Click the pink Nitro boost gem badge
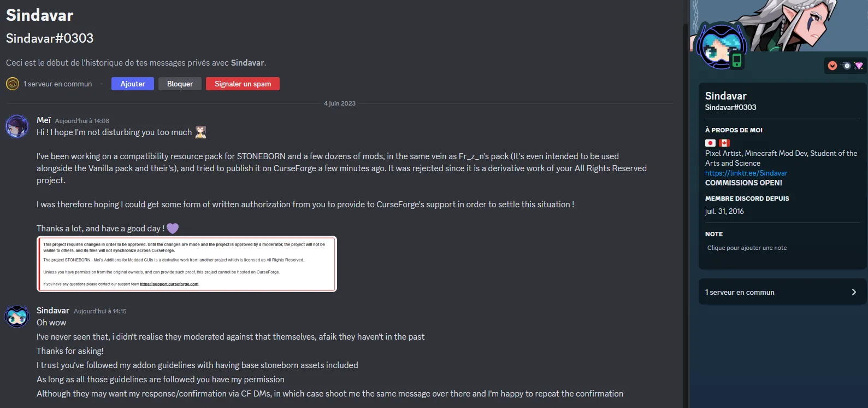The image size is (868, 408). (859, 66)
